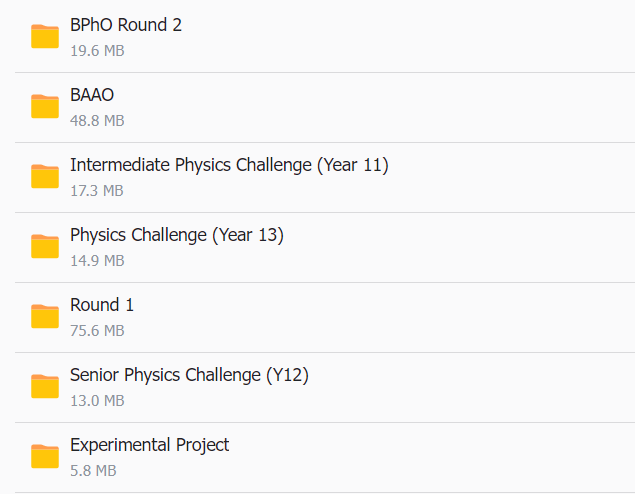Click the BPhO Round 2 folder icon
The image size is (635, 494).
[45, 36]
